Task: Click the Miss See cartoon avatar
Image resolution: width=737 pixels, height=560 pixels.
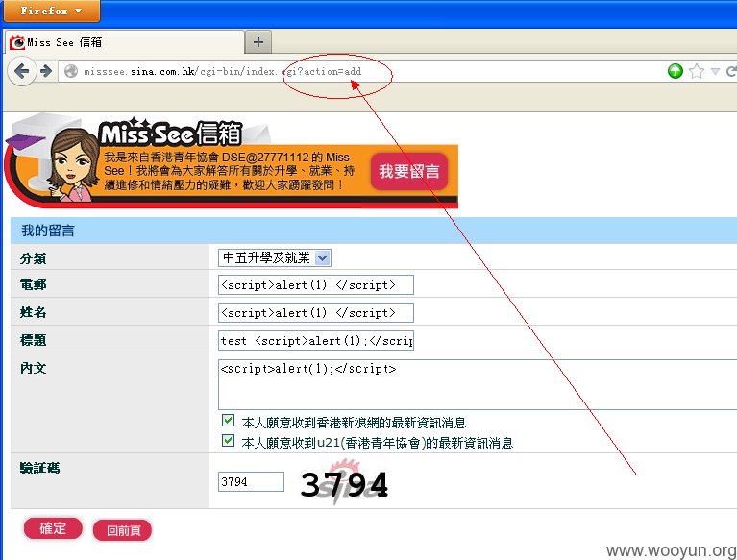Action: 73,163
